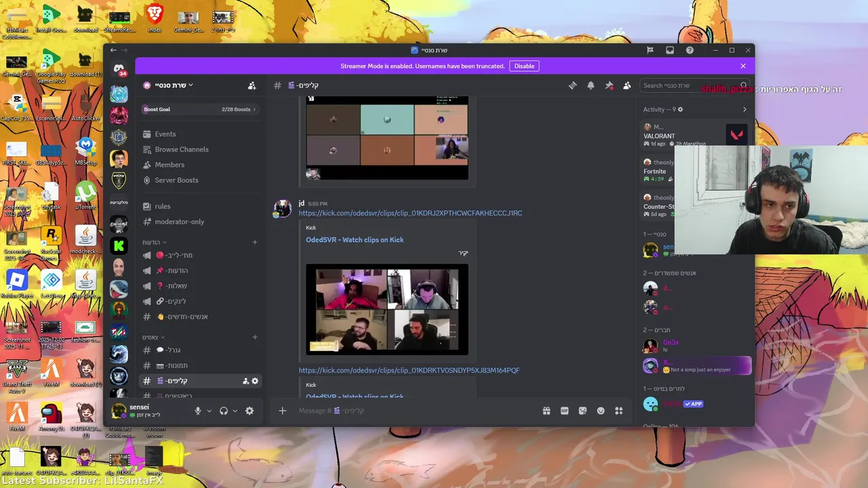Image resolution: width=868 pixels, height=488 pixels.
Task: Play the four-webcam Kick clip thumbnail
Action: [387, 310]
